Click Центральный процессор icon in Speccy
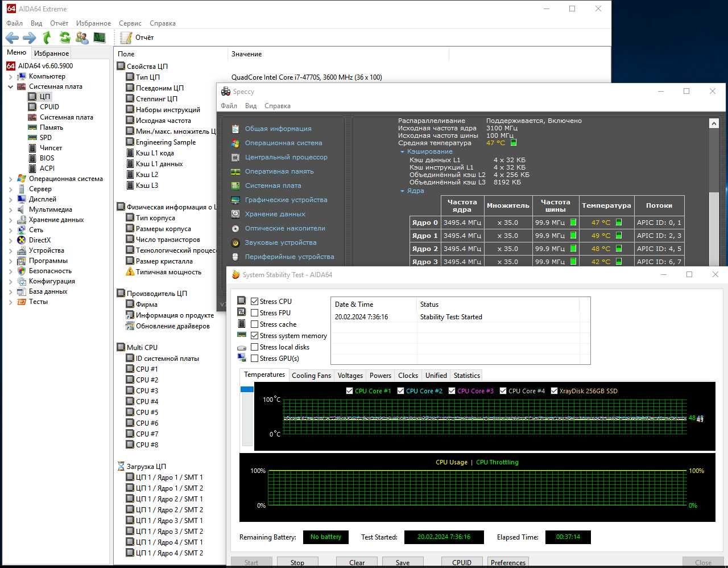 pyautogui.click(x=235, y=157)
